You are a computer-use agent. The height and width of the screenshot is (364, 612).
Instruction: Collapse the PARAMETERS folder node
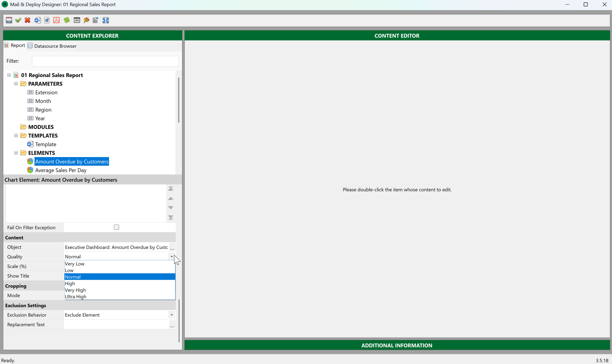pos(16,84)
